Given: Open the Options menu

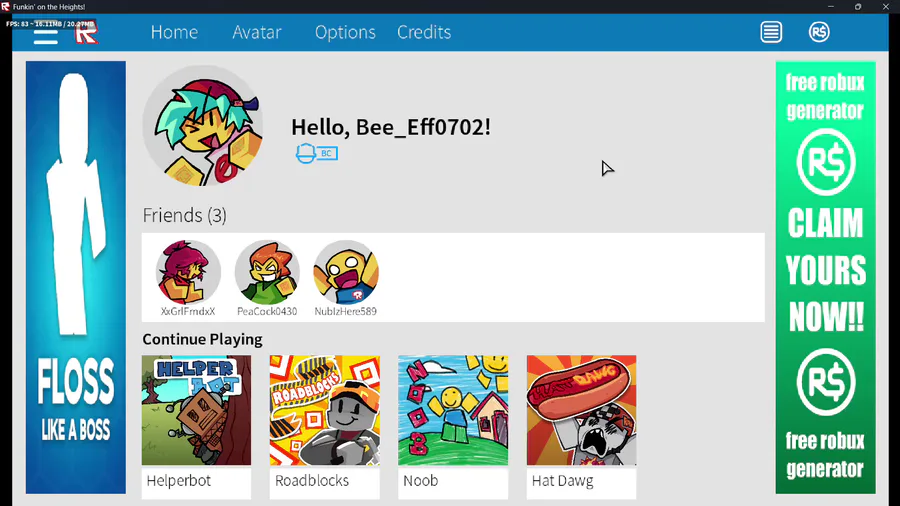Looking at the screenshot, I should [x=345, y=33].
